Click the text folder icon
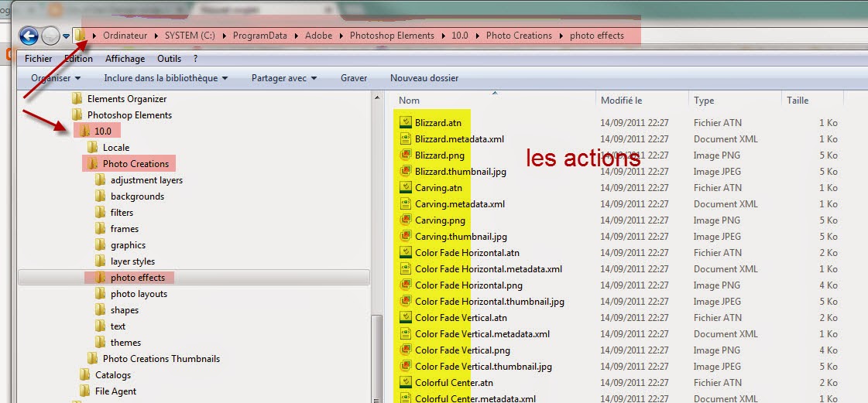 [100, 326]
